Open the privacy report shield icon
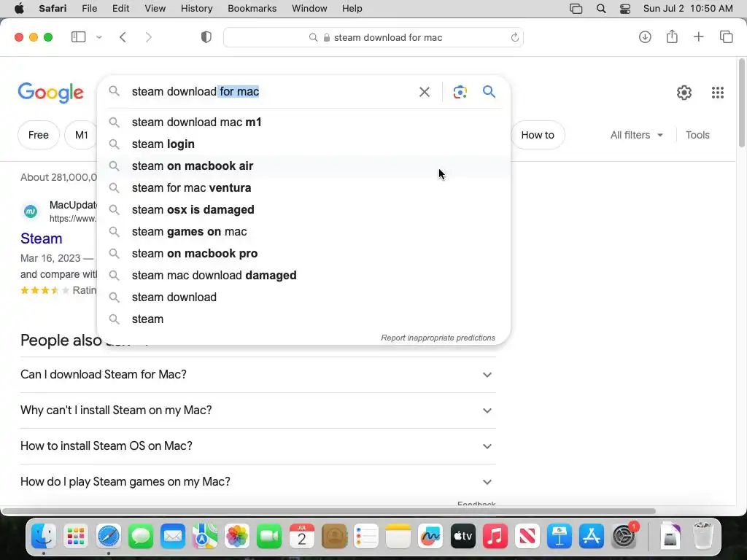 point(206,37)
